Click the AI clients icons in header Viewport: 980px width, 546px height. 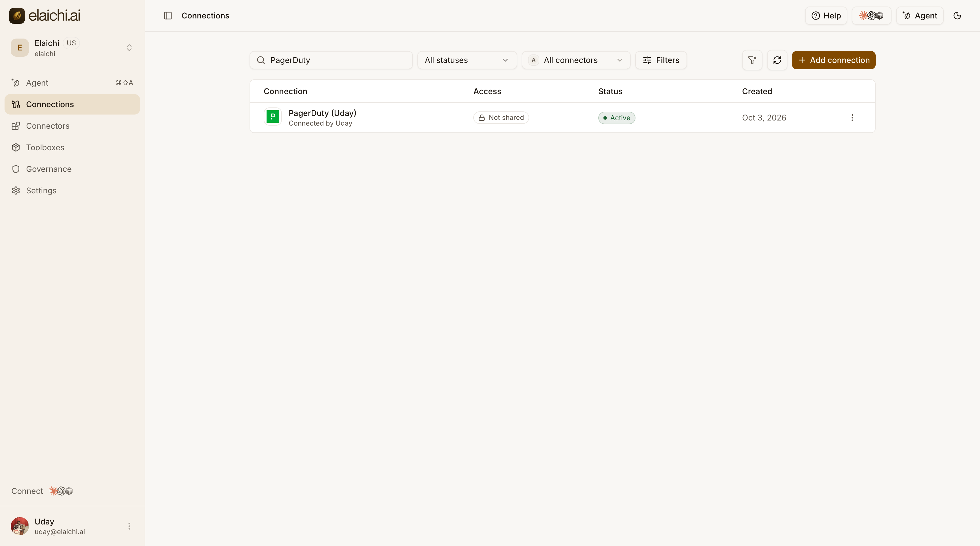871,16
